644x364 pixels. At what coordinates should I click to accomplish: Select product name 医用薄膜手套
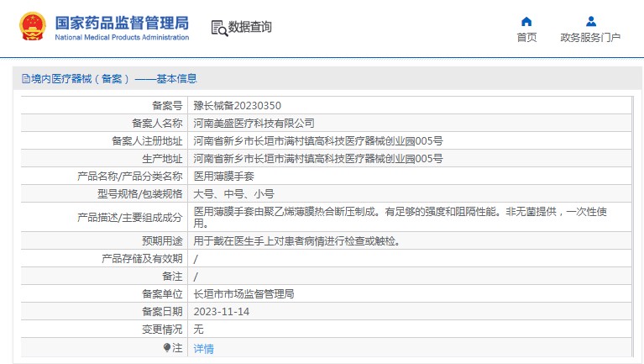point(224,177)
